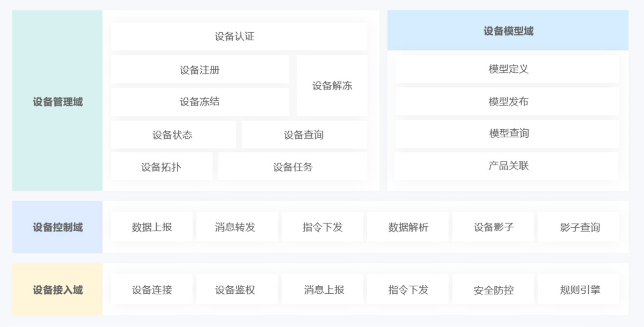Click the 设备模型域 header
This screenshot has width=644, height=327.
[508, 31]
